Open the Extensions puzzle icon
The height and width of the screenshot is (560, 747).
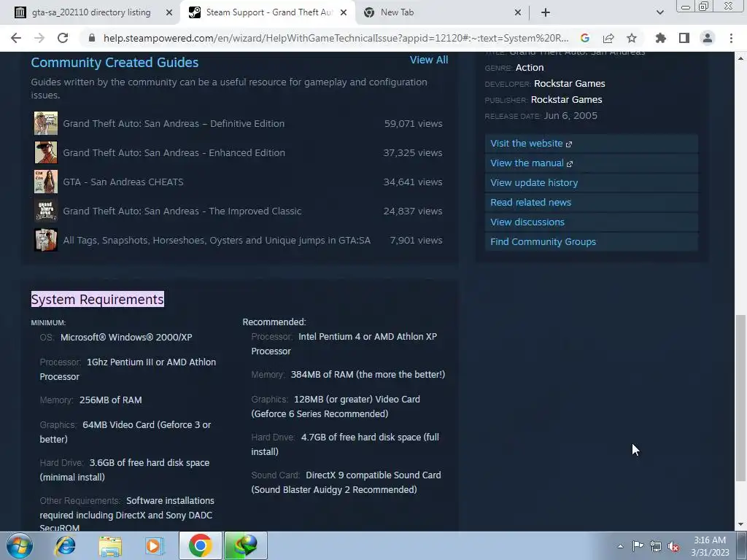point(661,38)
